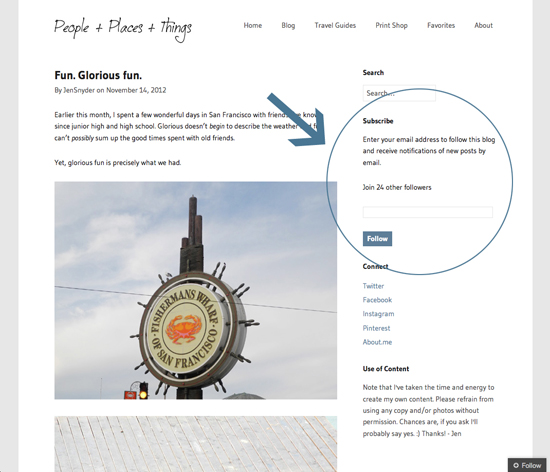Open the Pinterest connect link
The image size is (550, 472).
(x=376, y=328)
